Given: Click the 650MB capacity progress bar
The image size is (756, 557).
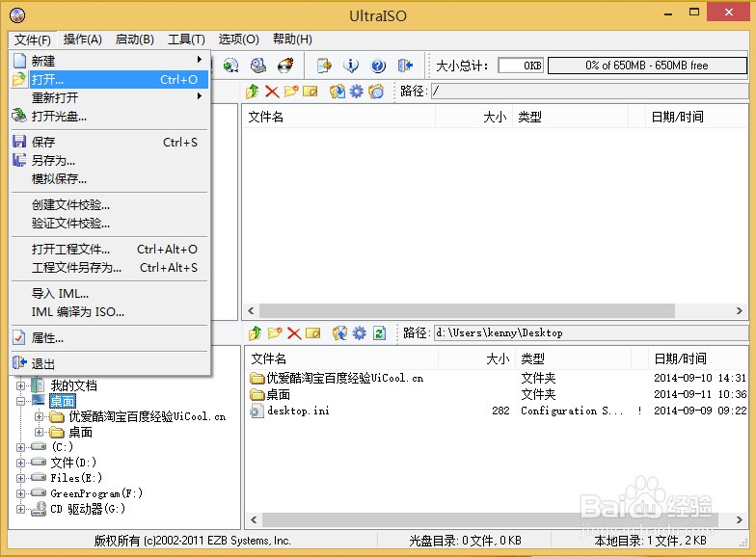Looking at the screenshot, I should 647,66.
